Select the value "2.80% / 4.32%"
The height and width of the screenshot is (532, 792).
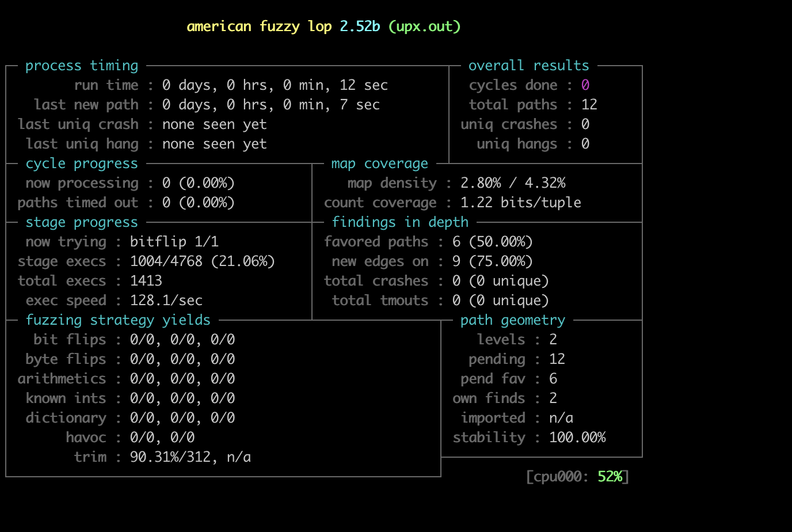click(513, 183)
